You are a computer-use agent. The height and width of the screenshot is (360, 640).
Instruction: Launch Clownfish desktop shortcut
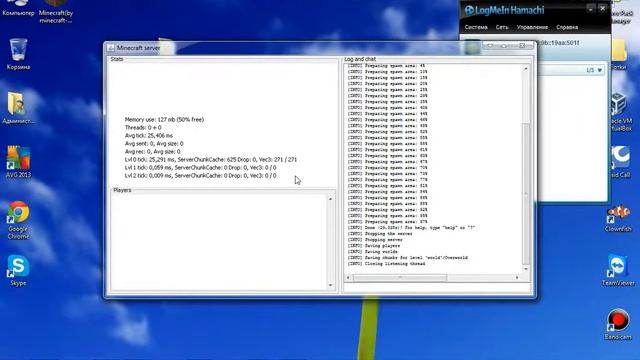click(618, 213)
